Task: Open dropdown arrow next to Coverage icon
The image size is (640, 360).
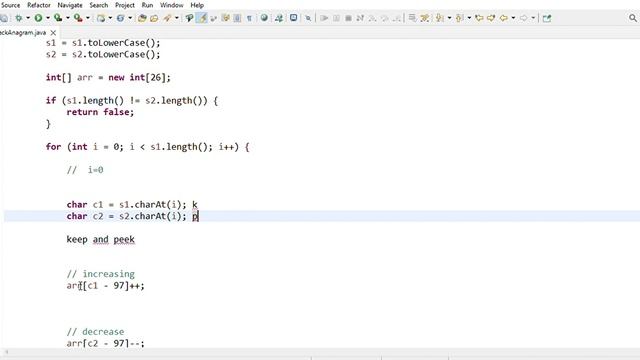Action: click(68, 18)
